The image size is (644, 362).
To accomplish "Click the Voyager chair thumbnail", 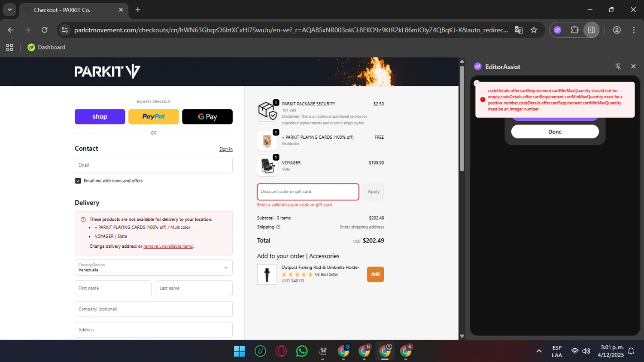I will point(267,166).
